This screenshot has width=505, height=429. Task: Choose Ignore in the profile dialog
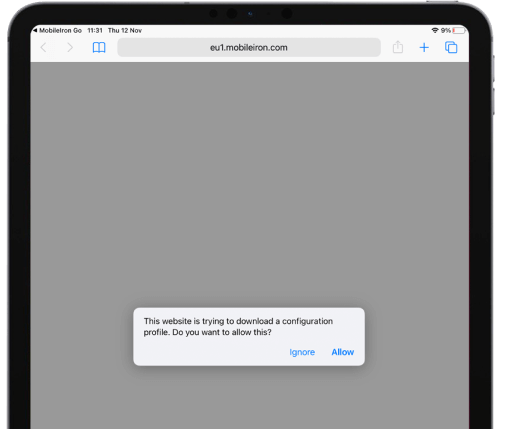(302, 352)
